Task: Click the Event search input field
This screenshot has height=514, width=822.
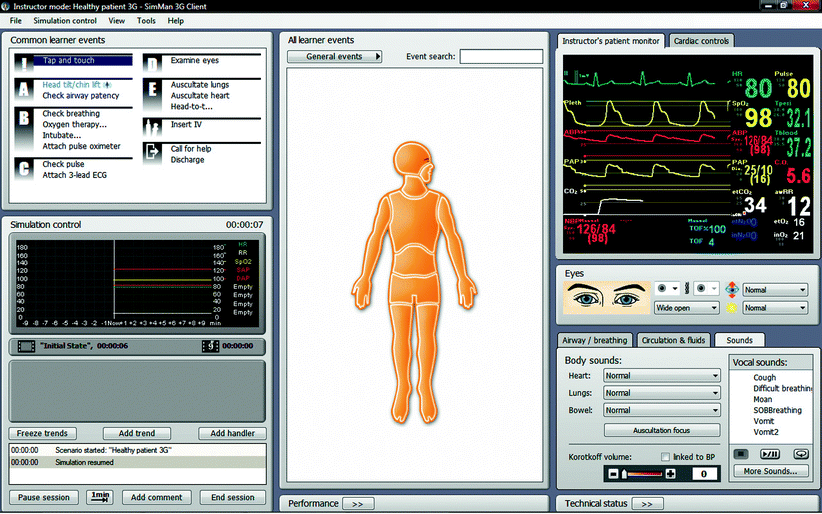Action: pyautogui.click(x=501, y=57)
